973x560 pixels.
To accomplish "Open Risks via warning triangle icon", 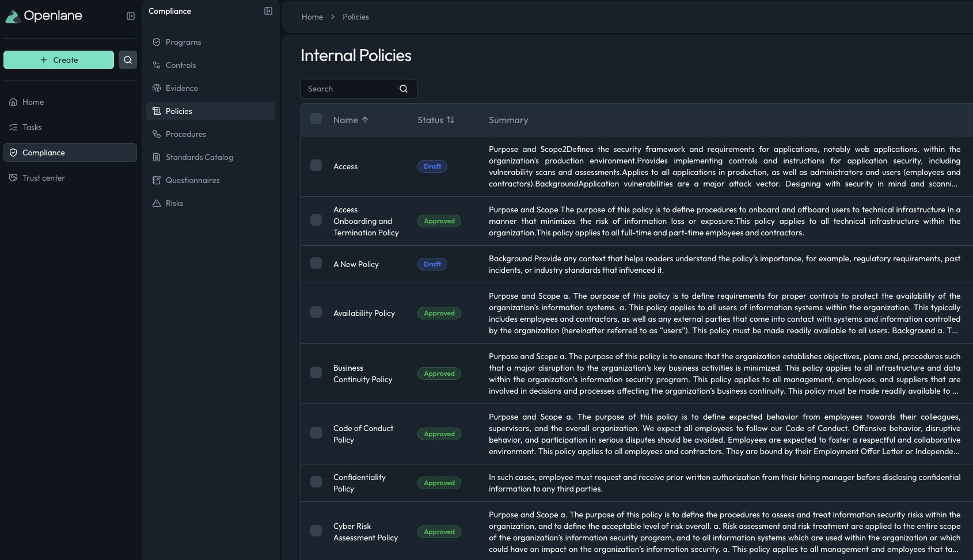I will point(157,203).
